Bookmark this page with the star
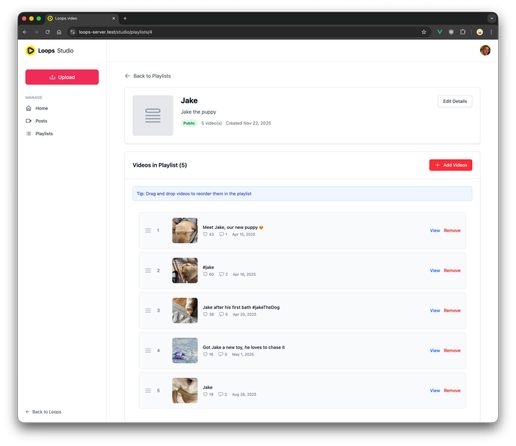 tap(424, 32)
